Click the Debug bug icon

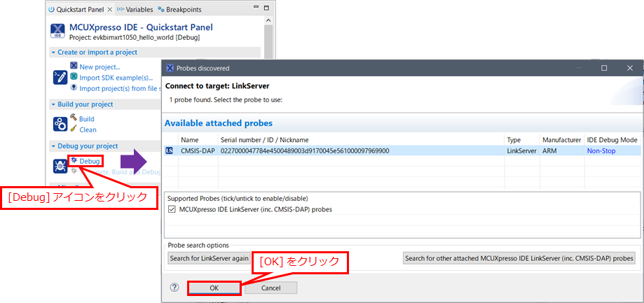pyautogui.click(x=74, y=160)
